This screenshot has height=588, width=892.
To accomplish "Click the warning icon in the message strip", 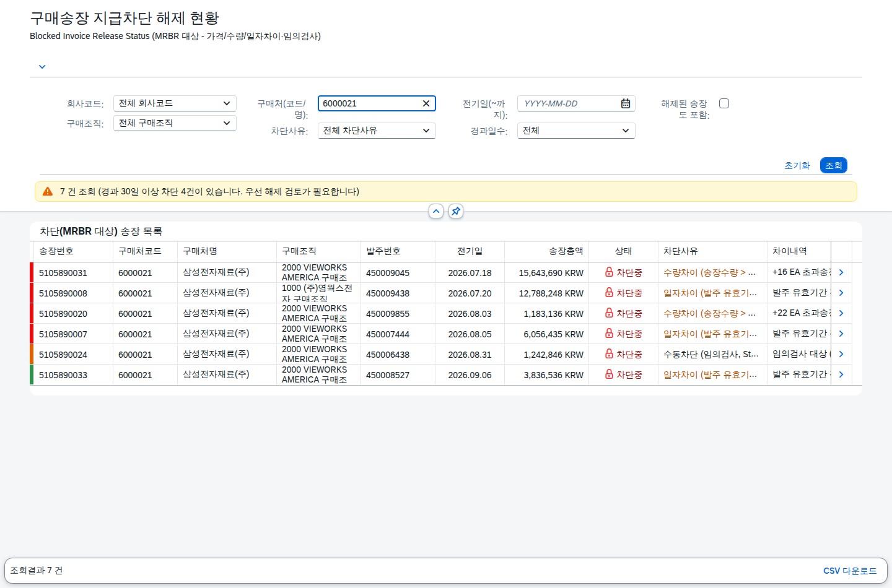I will 48,192.
